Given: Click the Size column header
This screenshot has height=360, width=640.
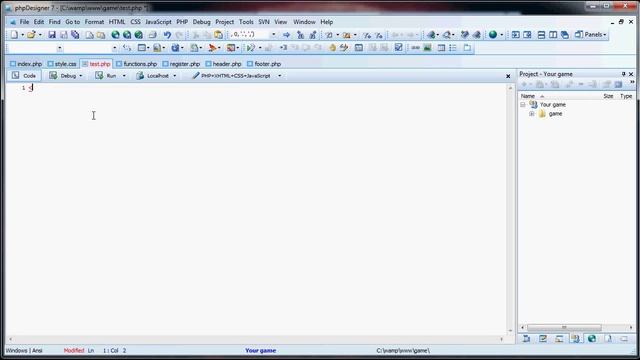Looking at the screenshot, I should pos(608,96).
